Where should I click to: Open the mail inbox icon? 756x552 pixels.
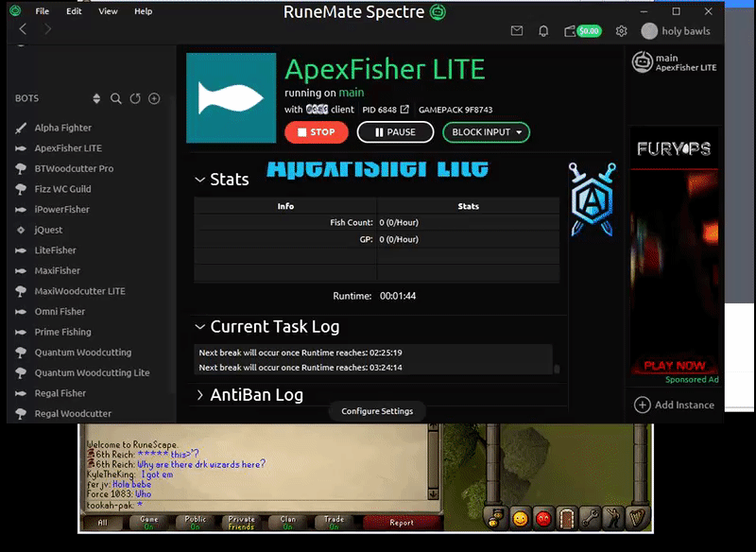click(x=517, y=31)
